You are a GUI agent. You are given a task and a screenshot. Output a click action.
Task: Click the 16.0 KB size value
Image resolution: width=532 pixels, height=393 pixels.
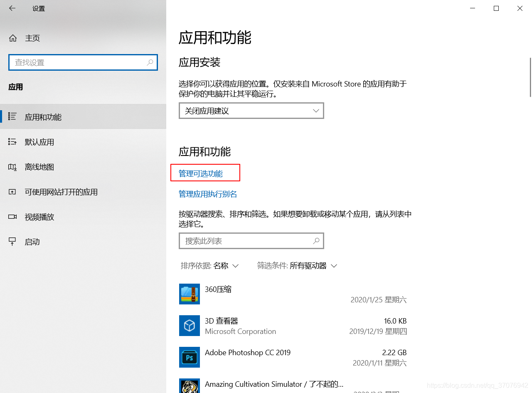point(395,321)
